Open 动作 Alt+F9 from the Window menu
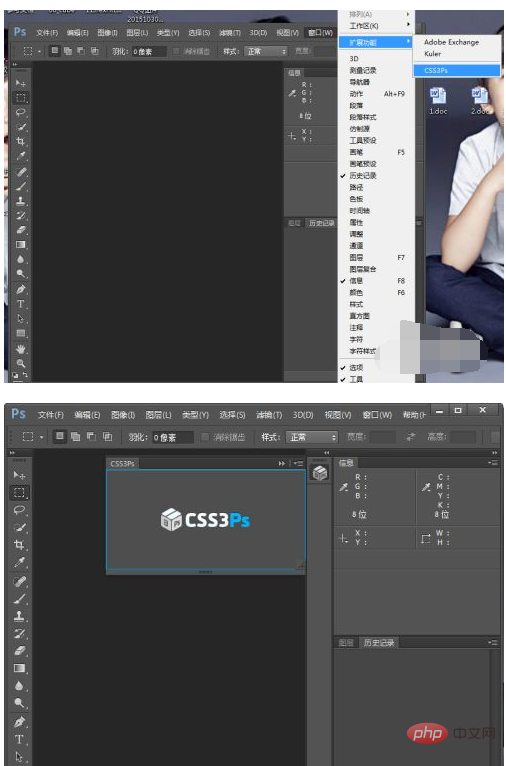 pos(377,94)
